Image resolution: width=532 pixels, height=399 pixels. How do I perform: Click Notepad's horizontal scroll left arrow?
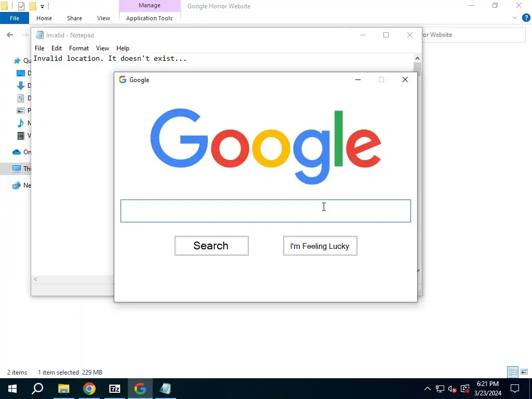pyautogui.click(x=36, y=279)
